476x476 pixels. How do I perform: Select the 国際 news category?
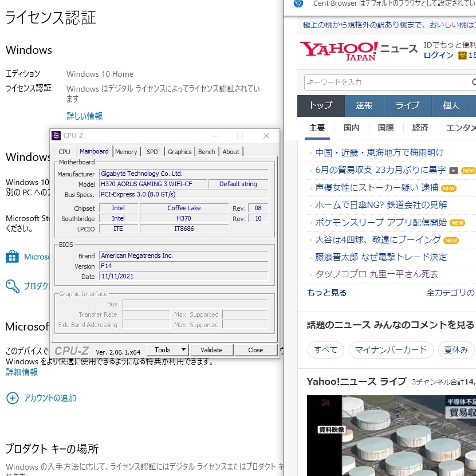point(385,128)
